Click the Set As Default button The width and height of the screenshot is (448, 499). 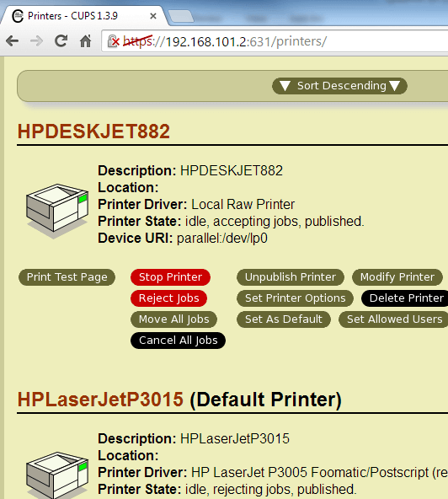click(x=284, y=319)
